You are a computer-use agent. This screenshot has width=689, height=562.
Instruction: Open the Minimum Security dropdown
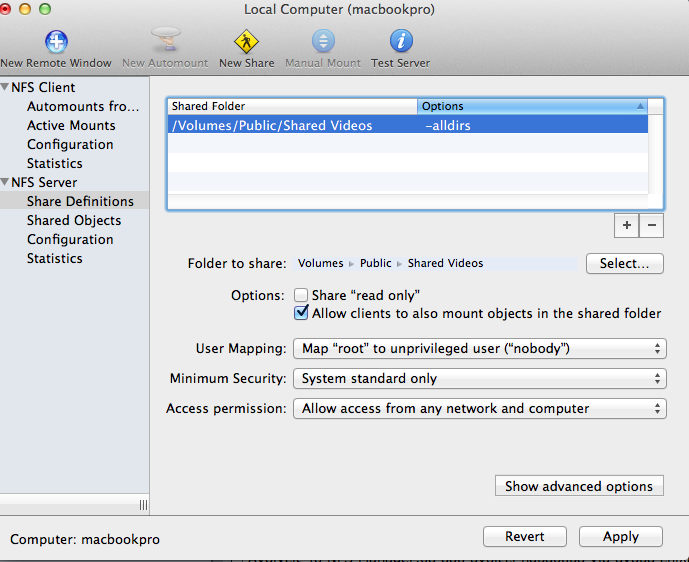(479, 379)
